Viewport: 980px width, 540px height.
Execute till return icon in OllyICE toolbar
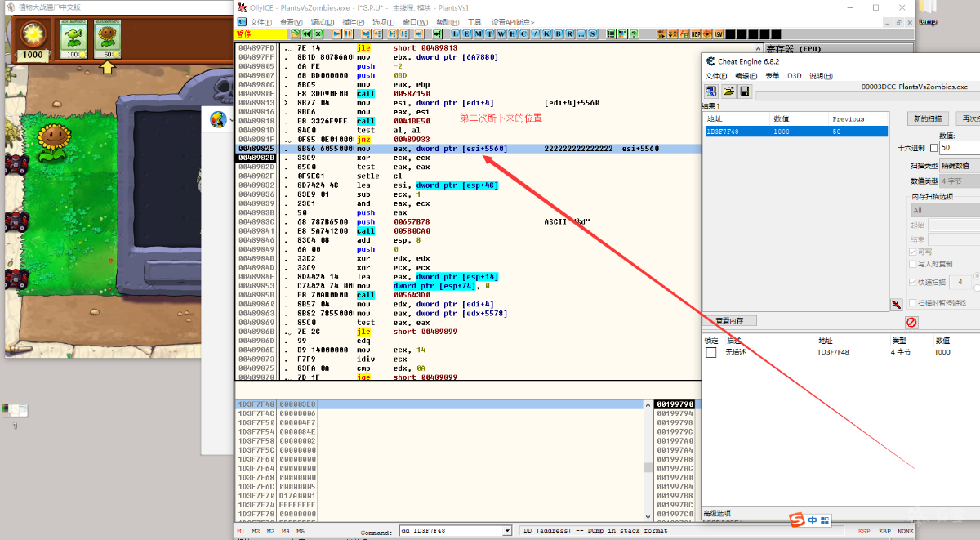(419, 34)
